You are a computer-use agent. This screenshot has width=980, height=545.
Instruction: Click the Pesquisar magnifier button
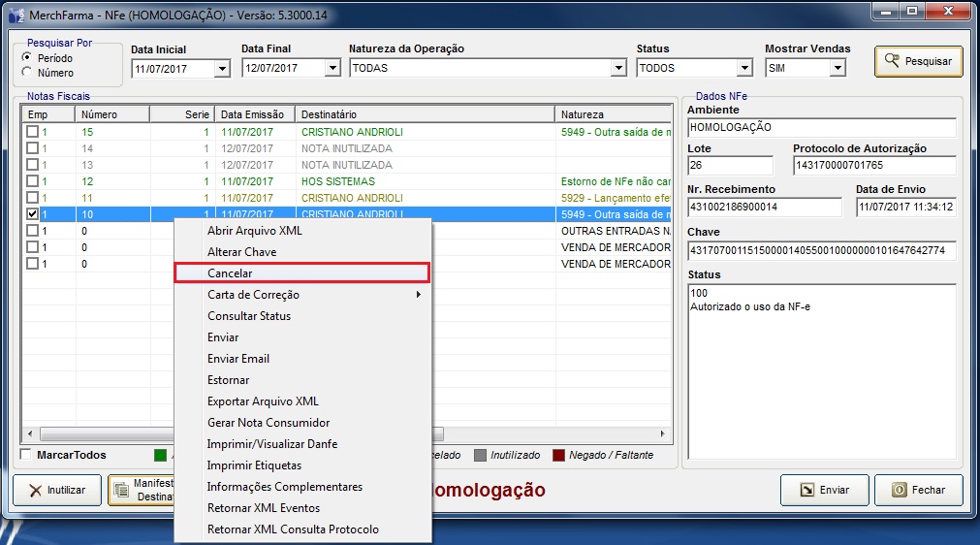[x=918, y=62]
